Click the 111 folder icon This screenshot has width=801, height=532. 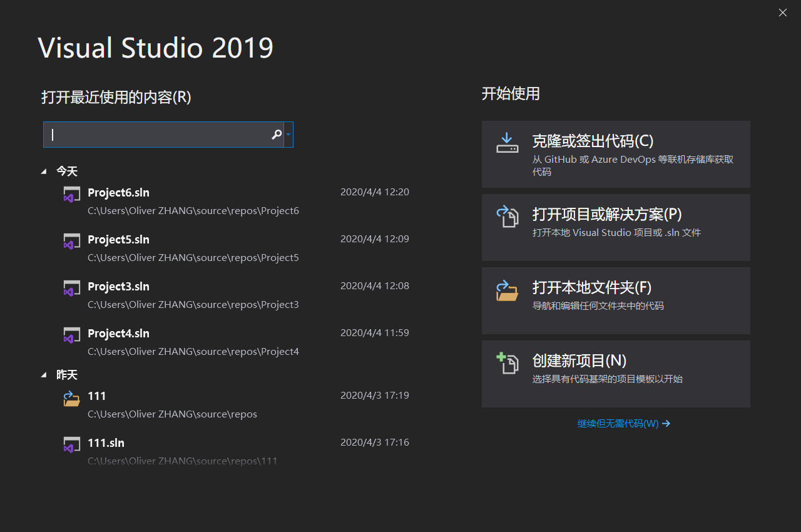pyautogui.click(x=72, y=398)
